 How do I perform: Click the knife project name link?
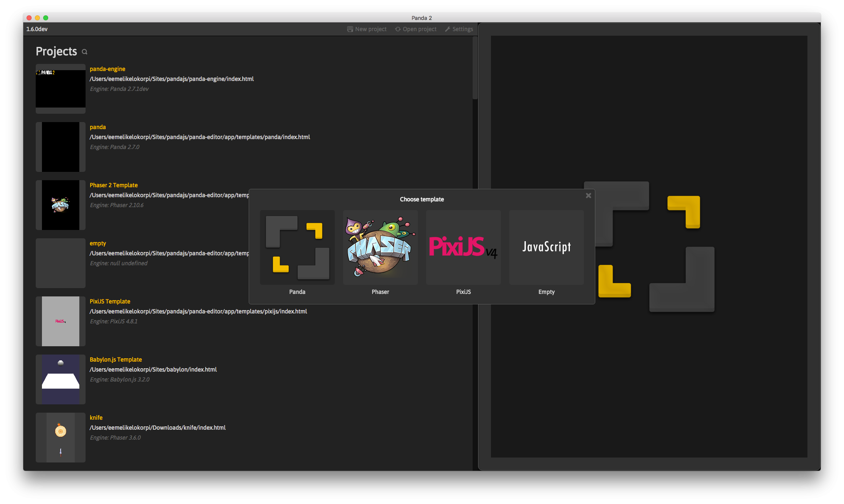(x=96, y=418)
